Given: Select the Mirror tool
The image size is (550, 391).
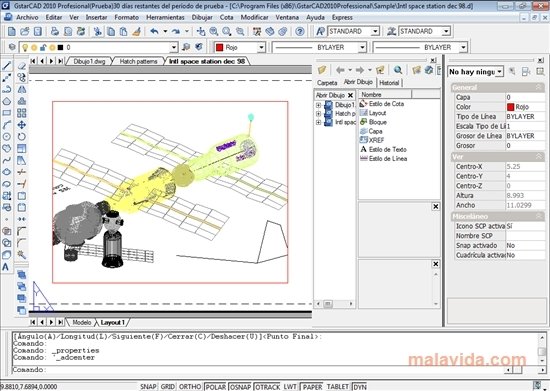Looking at the screenshot, I should pos(22,89).
